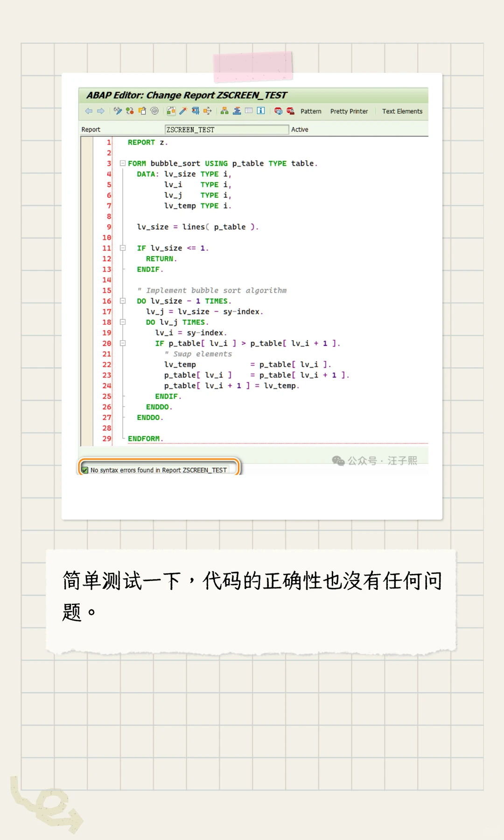The width and height of the screenshot is (504, 840).
Task: Collapse the DO lv_size - 1 TIMES block
Action: [x=123, y=301]
